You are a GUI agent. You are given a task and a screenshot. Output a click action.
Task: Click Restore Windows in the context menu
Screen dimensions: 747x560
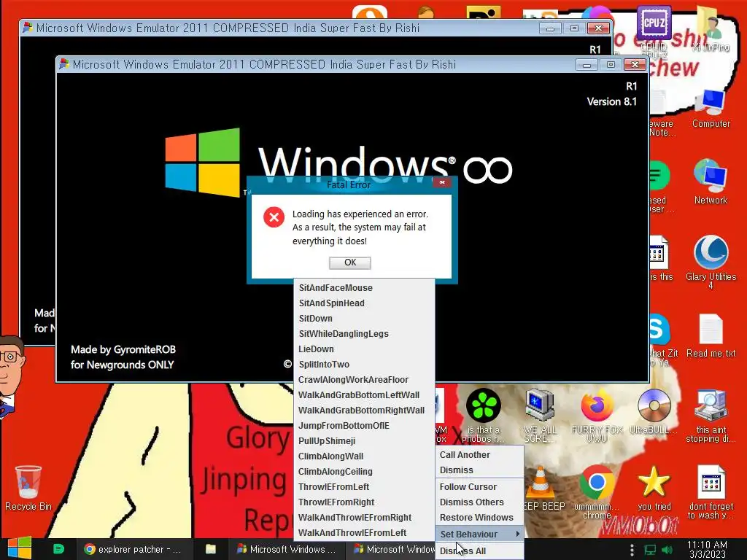479,517
